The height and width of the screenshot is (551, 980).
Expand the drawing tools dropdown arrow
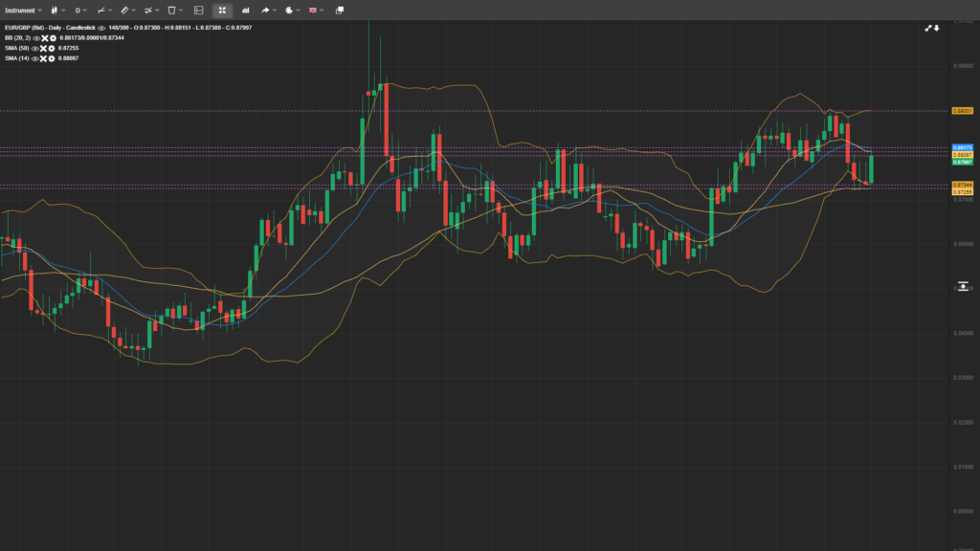click(x=134, y=10)
